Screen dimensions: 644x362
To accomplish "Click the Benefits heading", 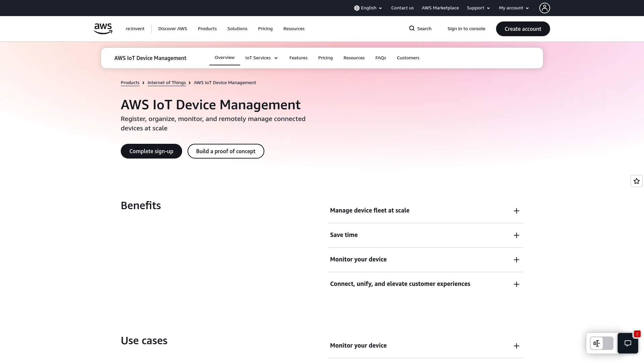I will [141, 205].
